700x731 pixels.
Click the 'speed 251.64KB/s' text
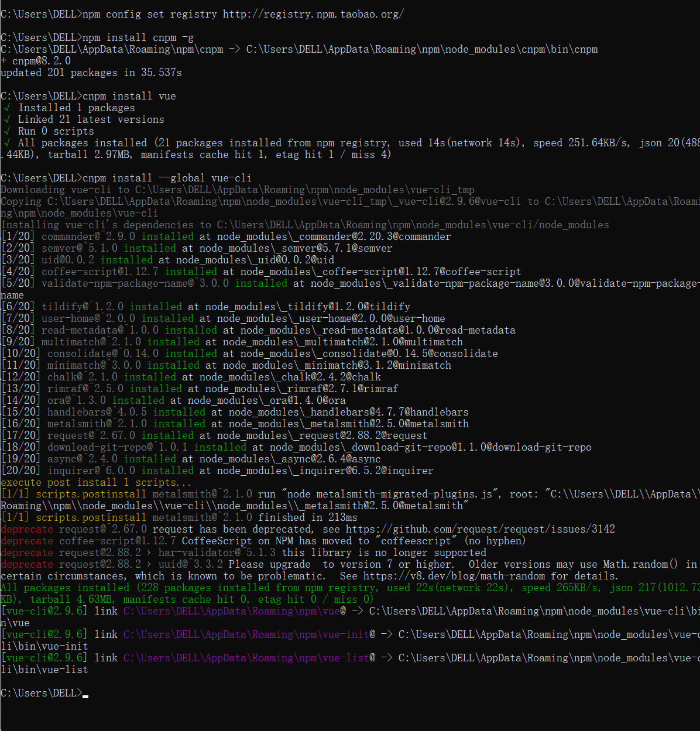577,143
